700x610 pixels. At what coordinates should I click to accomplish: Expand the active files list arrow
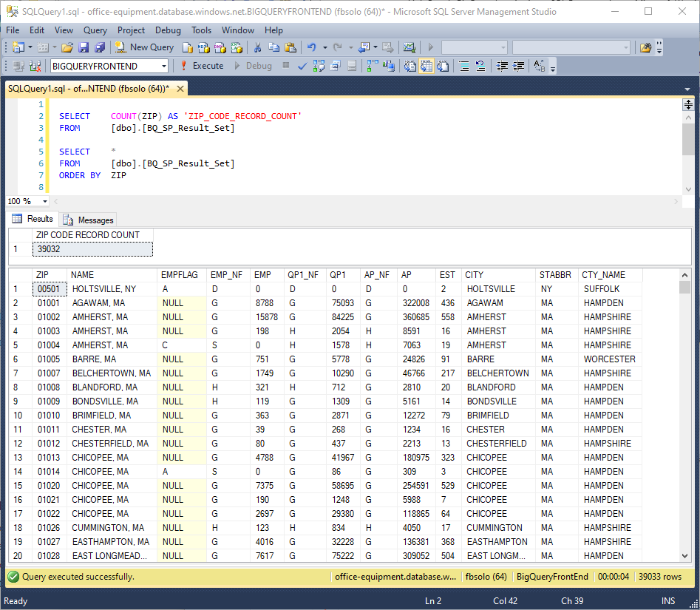click(687, 89)
